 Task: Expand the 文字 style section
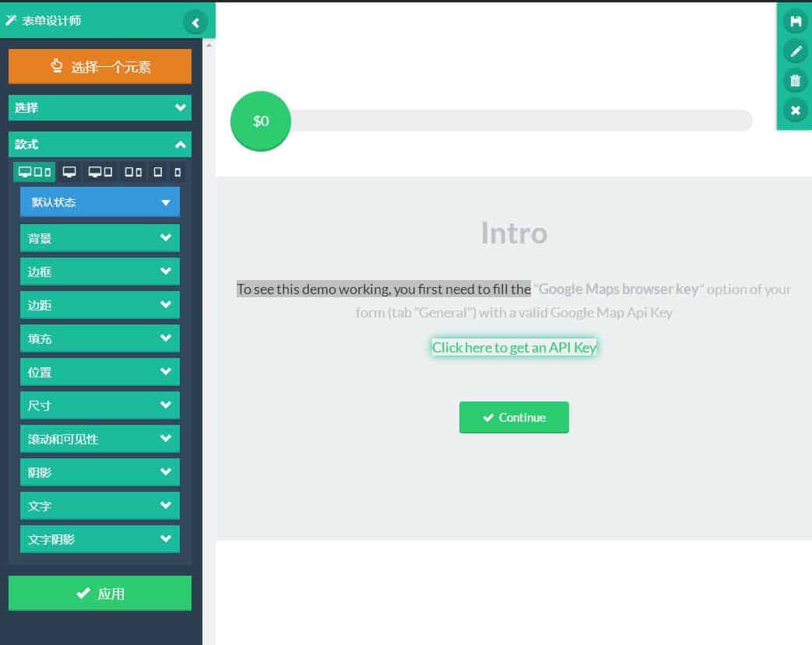click(x=100, y=506)
